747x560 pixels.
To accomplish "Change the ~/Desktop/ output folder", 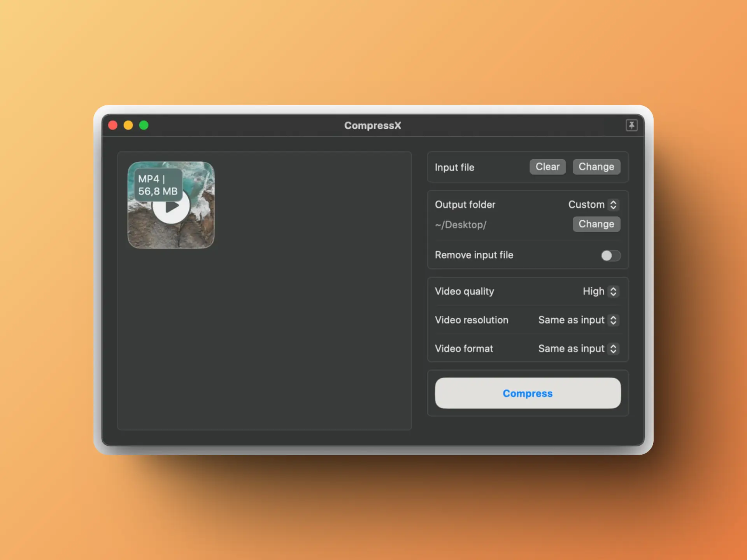I will tap(596, 224).
